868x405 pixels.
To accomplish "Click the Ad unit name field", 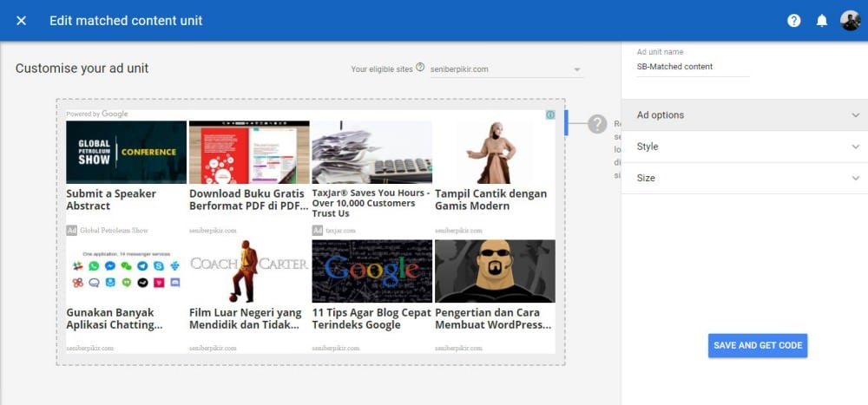I will click(x=693, y=67).
